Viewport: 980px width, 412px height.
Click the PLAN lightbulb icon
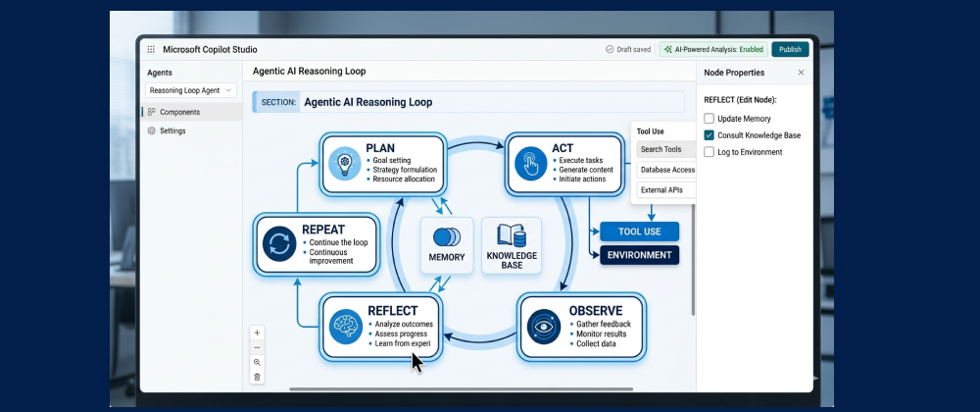[x=344, y=164]
